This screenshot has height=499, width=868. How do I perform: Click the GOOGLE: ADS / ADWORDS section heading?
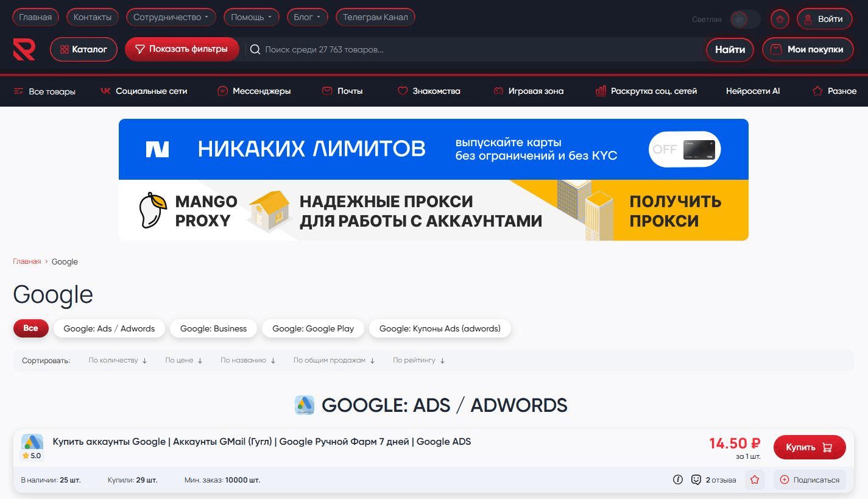point(445,405)
